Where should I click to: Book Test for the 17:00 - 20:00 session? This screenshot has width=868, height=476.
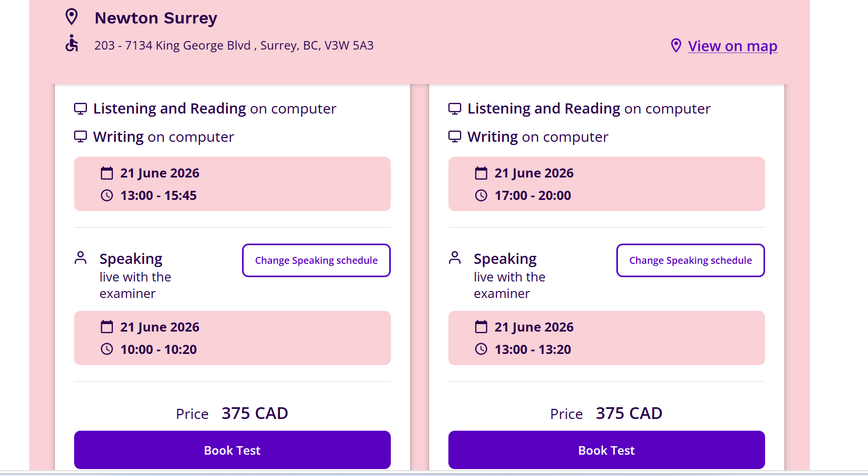pos(607,450)
